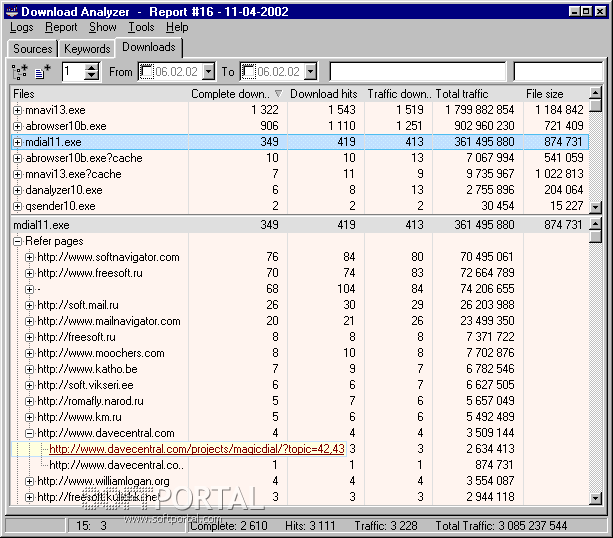Click upper list scroll down arrow
Image resolution: width=613 pixels, height=538 pixels.
(x=595, y=207)
